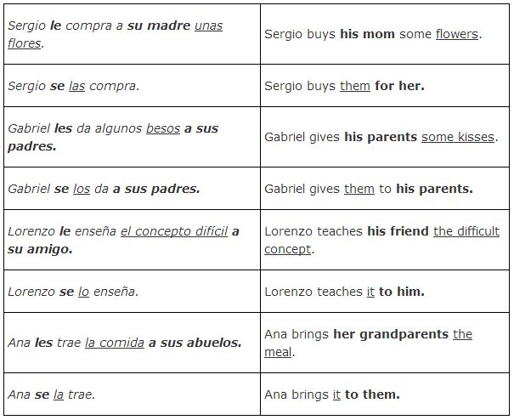Image resolution: width=514 pixels, height=420 pixels.
Task: Select underlined 'lo' in Lorenzo sentence
Action: tap(83, 292)
